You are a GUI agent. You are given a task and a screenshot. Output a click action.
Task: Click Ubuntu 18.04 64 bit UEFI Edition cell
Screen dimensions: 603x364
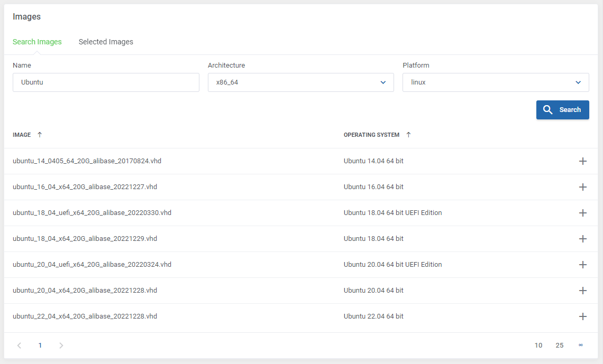tap(392, 213)
